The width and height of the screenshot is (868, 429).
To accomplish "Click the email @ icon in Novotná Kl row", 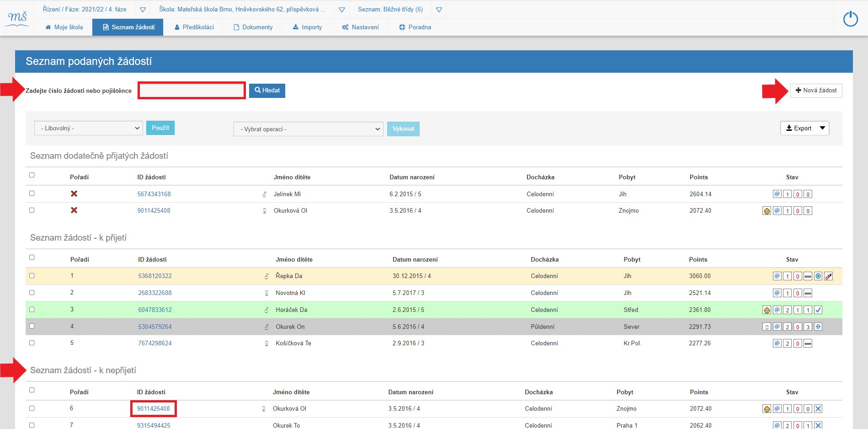I will (x=777, y=293).
